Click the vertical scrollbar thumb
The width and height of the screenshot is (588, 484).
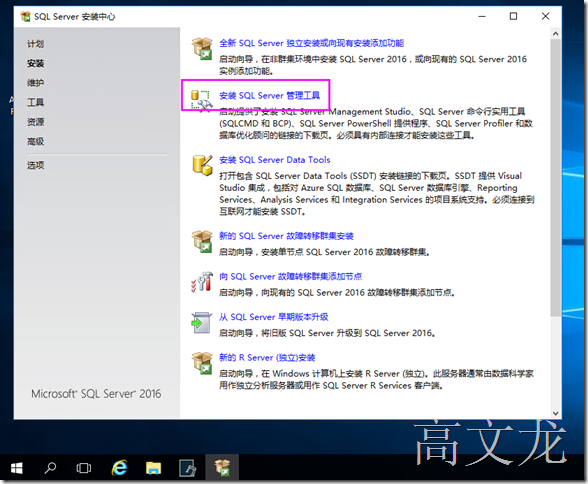555,178
